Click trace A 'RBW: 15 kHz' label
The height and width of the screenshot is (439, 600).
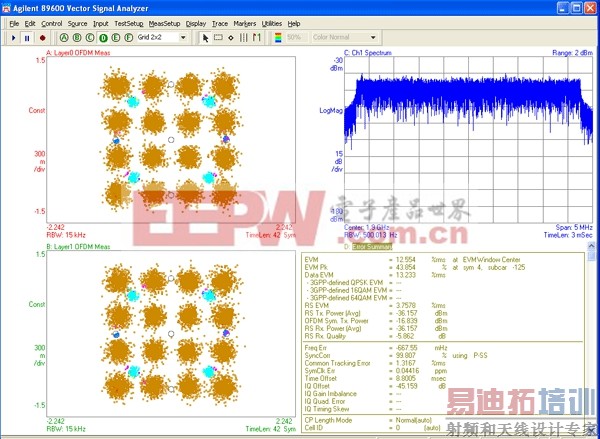(66, 235)
